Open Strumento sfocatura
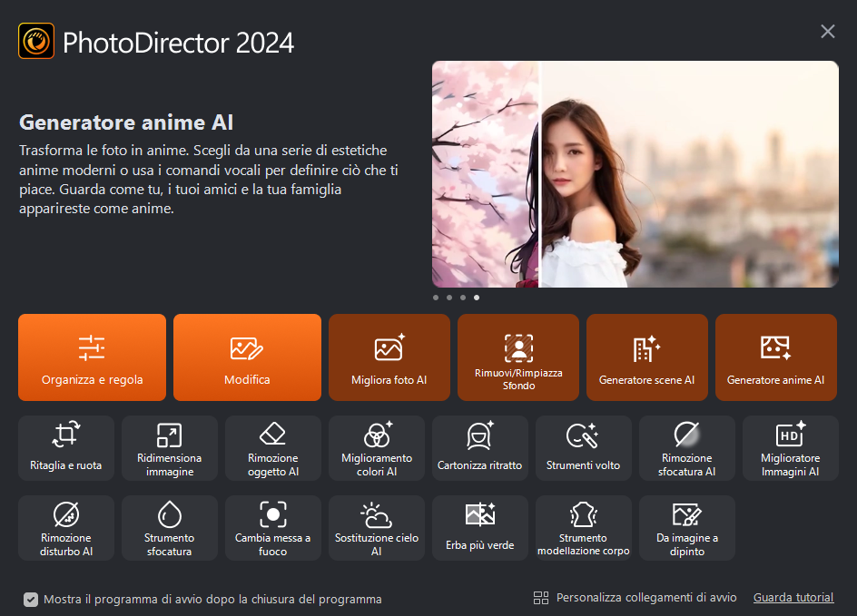The image size is (857, 616). pos(170,527)
